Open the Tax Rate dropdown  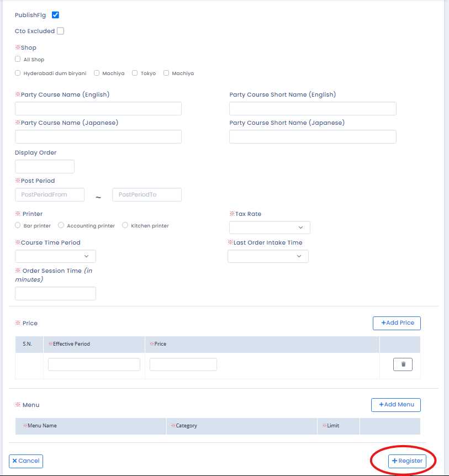(x=270, y=228)
